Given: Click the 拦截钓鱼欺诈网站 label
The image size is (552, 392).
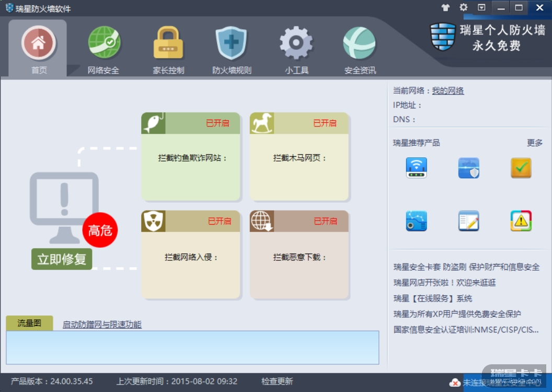Looking at the screenshot, I should 192,158.
